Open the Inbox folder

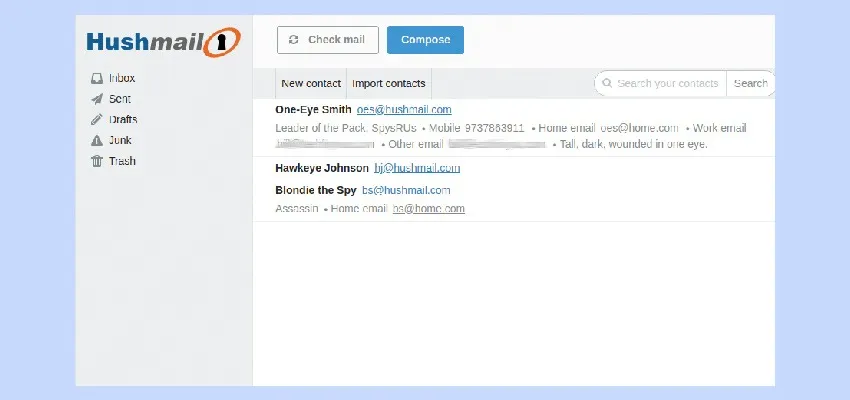(122, 78)
